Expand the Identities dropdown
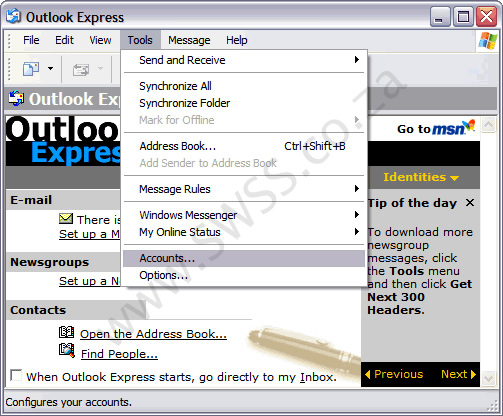The width and height of the screenshot is (503, 416). coord(421,177)
